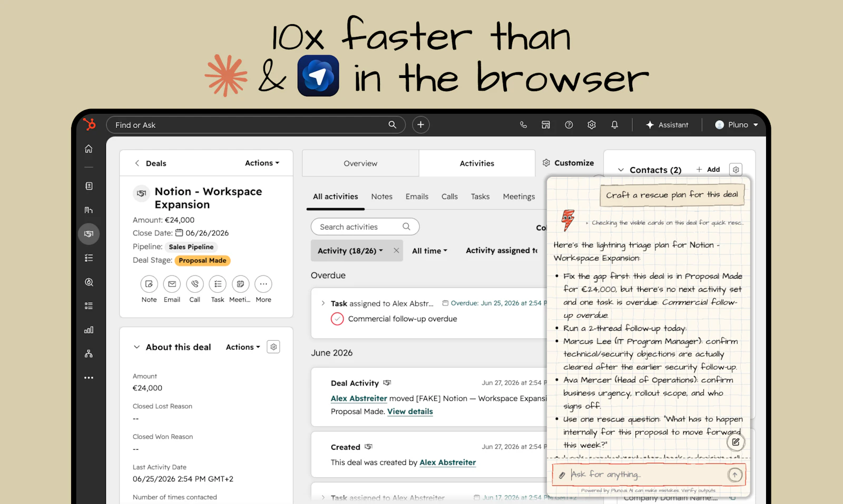Viewport: 843px width, 504px height.
Task: Click the plus create button in top bar
Action: 420,125
